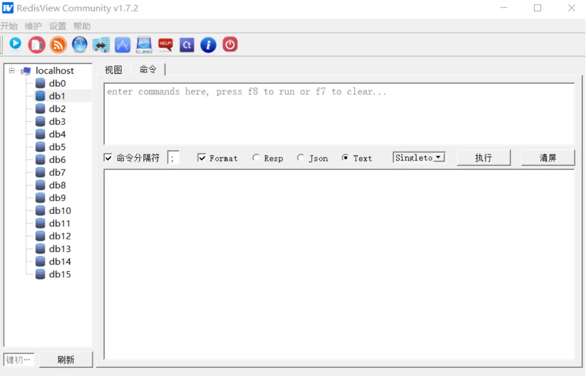Viewport: 588px width, 376px height.
Task: Click the orange RSS feed toolbar icon
Action: 58,45
